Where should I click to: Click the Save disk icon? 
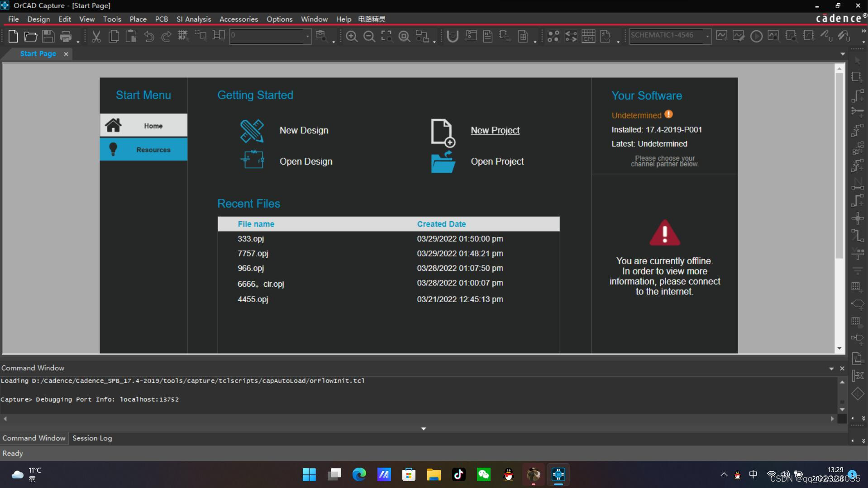point(48,36)
